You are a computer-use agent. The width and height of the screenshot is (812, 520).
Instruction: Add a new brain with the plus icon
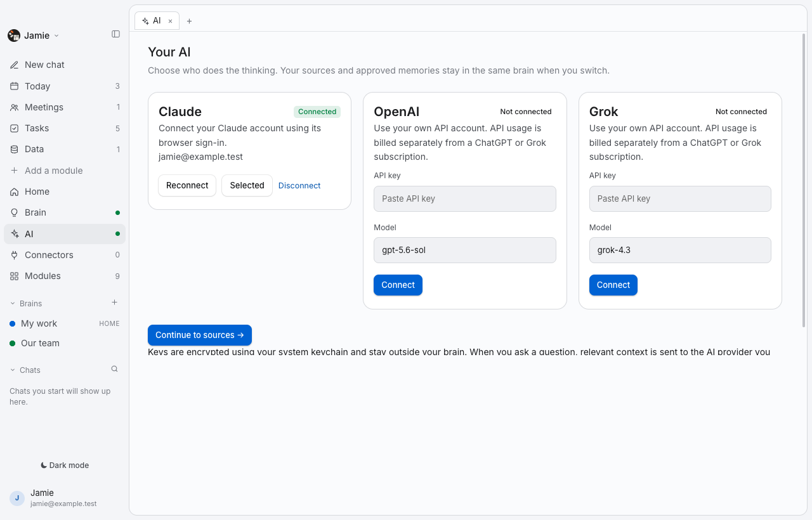click(115, 302)
